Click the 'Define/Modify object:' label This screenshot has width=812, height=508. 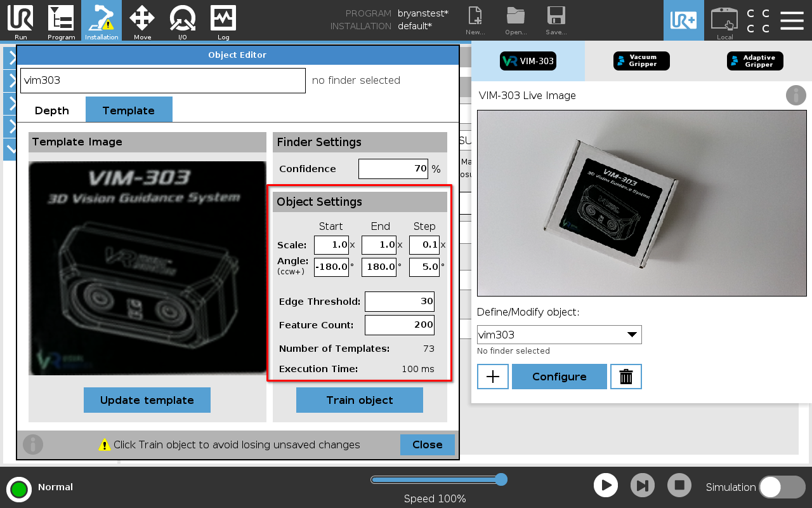pyautogui.click(x=528, y=312)
